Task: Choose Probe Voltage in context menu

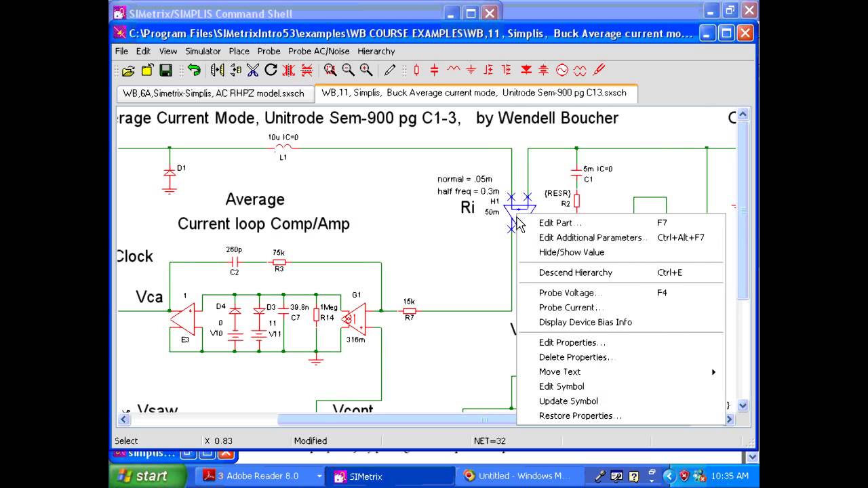Action: (621, 293)
